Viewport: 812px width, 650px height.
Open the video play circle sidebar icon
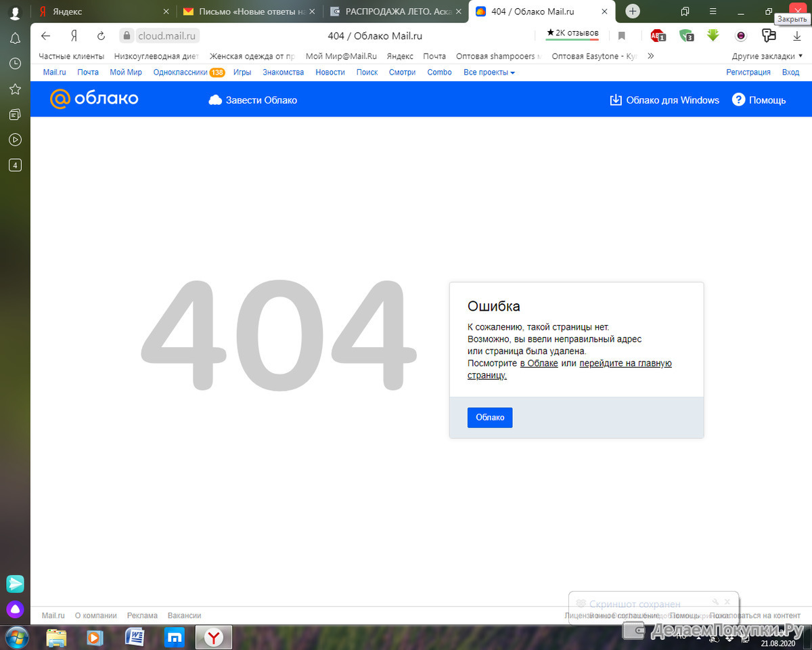pos(15,139)
